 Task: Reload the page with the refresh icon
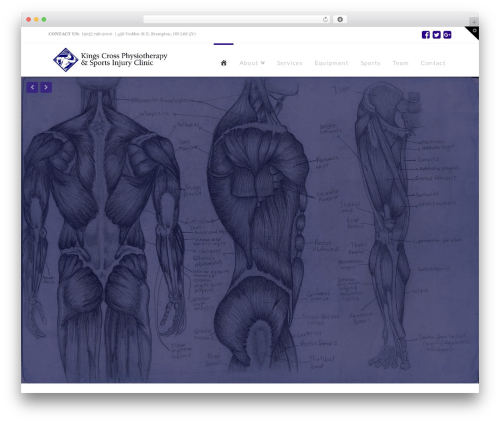[x=325, y=20]
